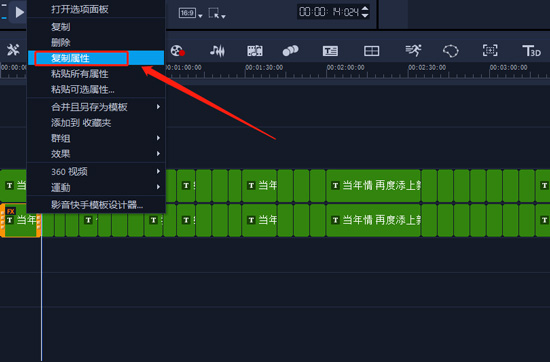Image resolution: width=550 pixels, height=362 pixels.
Task: Select the orange-highlighted FX title clip
Action: (x=20, y=221)
